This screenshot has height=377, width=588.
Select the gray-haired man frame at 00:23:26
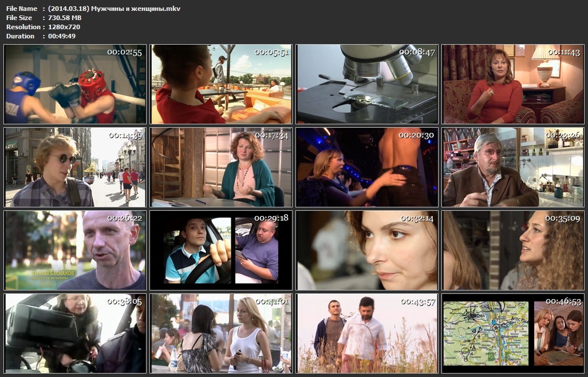tap(513, 167)
